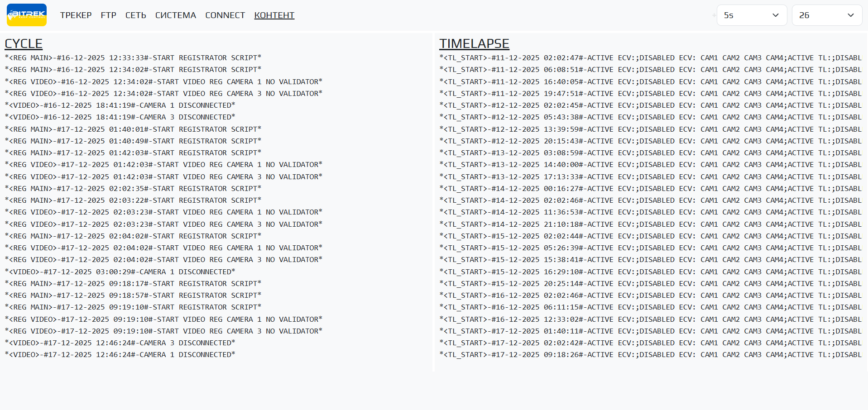Select REG VIDEO 09:19:10 CAMERA 3 NO VALIDATOR line

[x=163, y=331]
